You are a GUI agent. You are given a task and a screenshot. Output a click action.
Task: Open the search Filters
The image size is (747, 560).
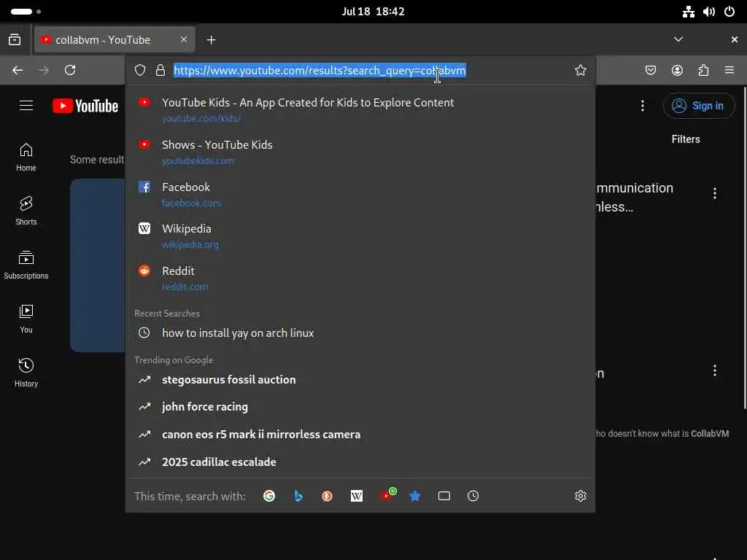click(x=686, y=139)
